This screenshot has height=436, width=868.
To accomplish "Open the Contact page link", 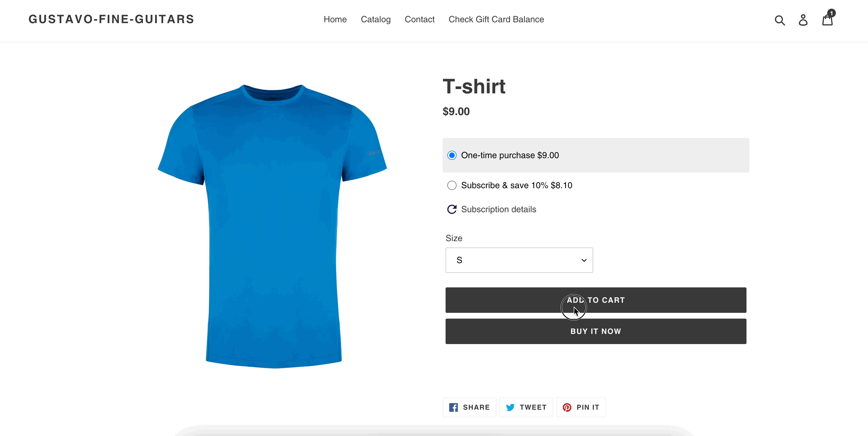I will [x=419, y=20].
